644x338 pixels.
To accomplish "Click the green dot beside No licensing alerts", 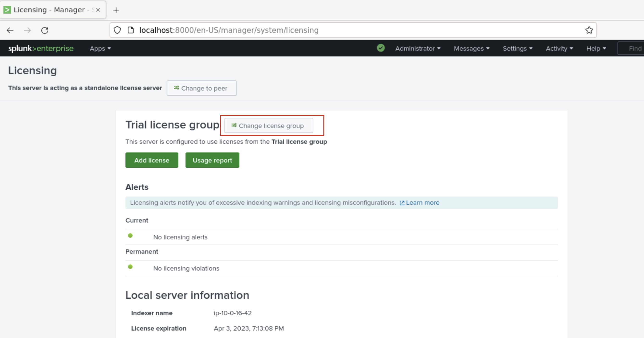I will pyautogui.click(x=130, y=235).
